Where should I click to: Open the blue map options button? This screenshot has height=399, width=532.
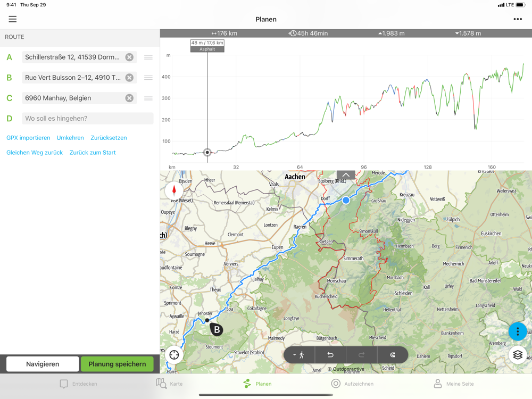[x=518, y=331]
